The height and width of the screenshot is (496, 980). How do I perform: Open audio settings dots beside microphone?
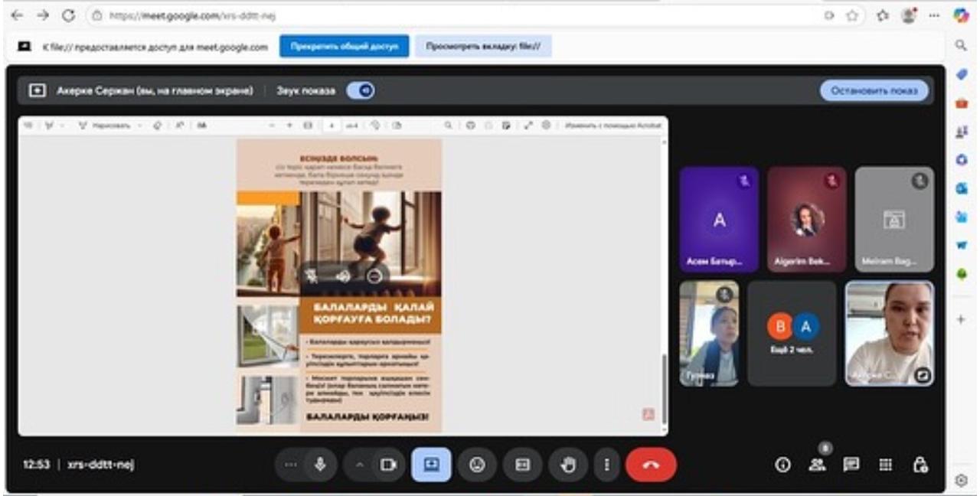pos(289,465)
